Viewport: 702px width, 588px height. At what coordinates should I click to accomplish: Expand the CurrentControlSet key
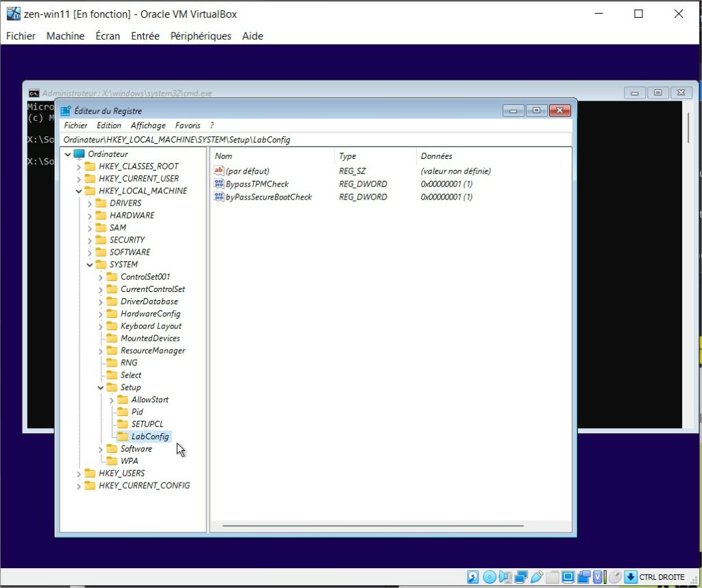pyautogui.click(x=101, y=289)
